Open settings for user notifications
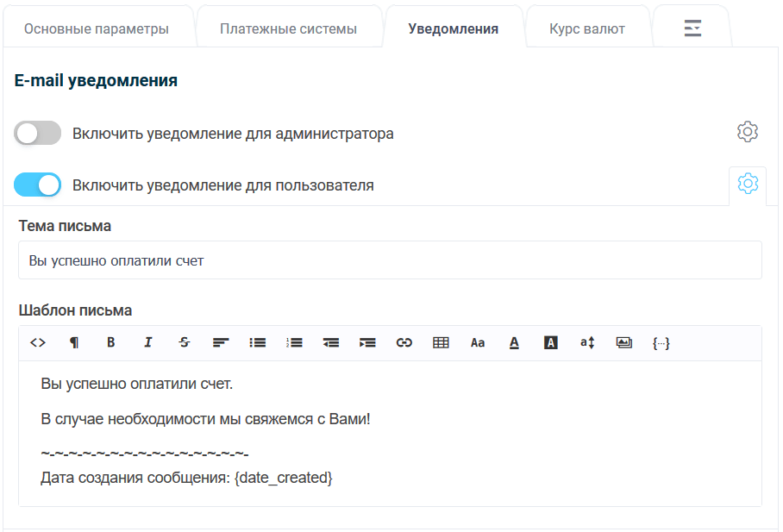Image resolution: width=783 pixels, height=532 pixels. point(748,183)
